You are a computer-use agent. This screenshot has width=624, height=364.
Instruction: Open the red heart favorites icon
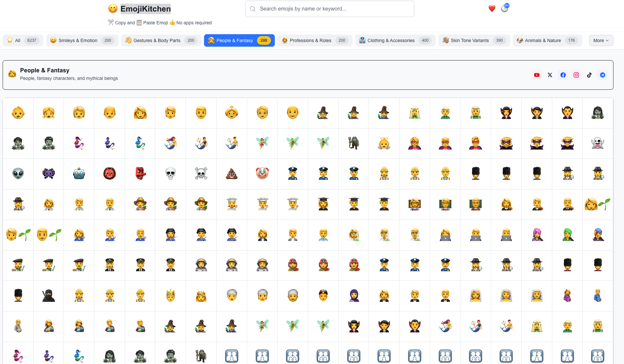492,9
